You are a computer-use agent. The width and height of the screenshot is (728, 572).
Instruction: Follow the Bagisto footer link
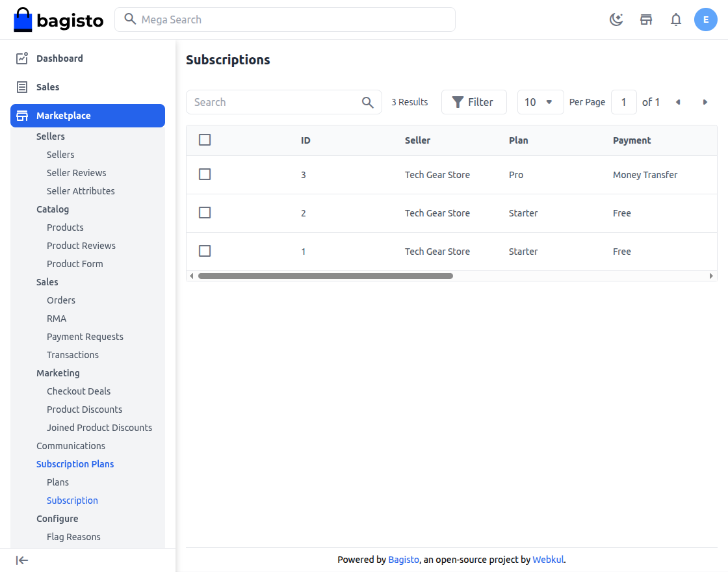(404, 560)
